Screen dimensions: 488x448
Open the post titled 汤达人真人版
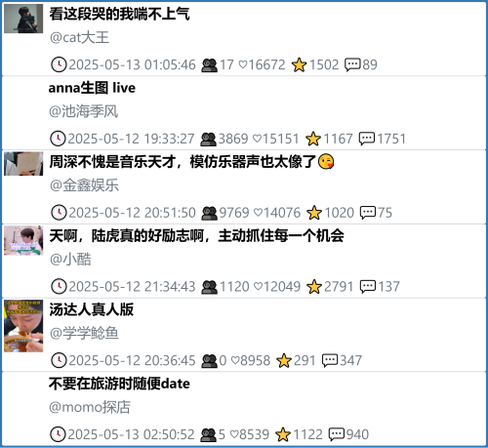pyautogui.click(x=92, y=309)
